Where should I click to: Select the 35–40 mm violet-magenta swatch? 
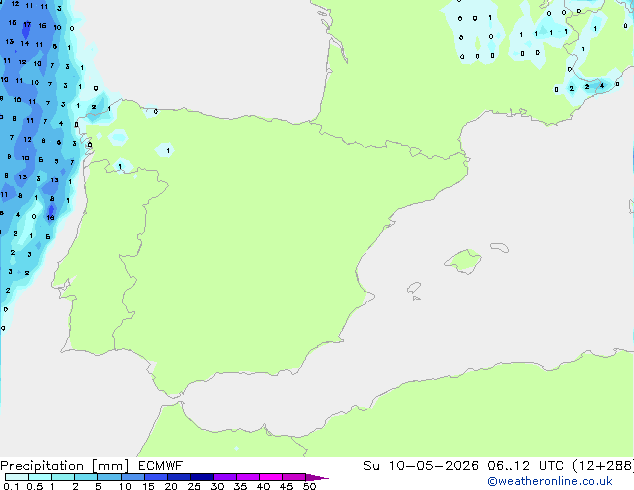click(x=247, y=477)
